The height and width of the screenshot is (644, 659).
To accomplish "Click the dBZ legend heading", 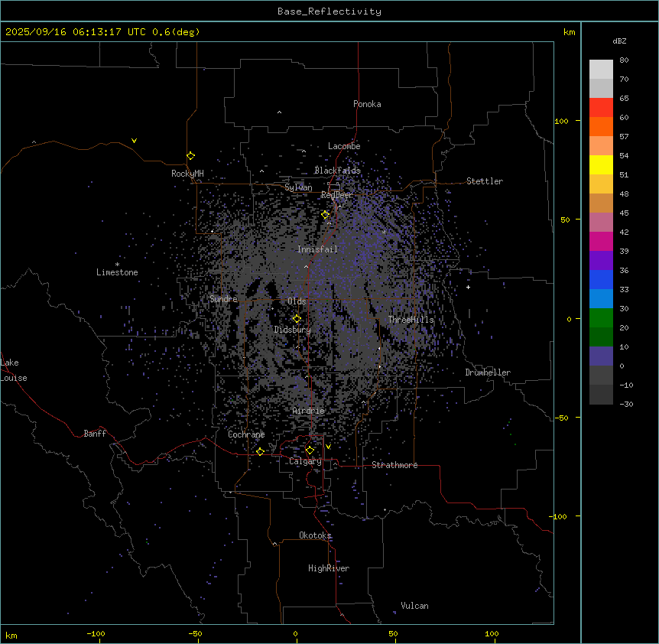I will pos(619,41).
